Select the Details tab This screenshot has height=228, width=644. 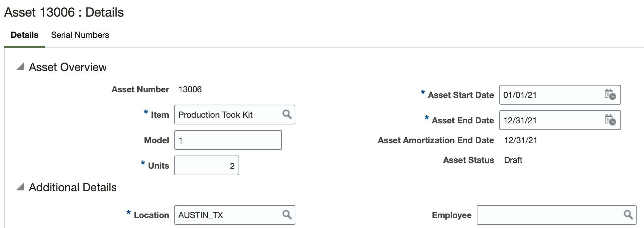click(x=24, y=35)
